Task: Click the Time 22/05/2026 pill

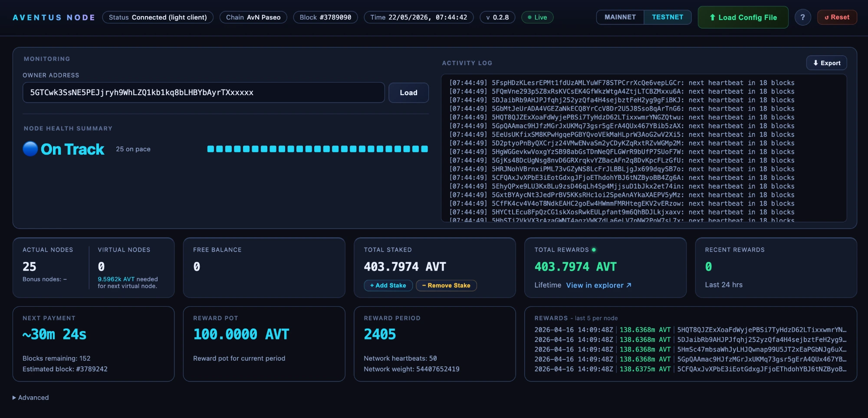Action: pyautogui.click(x=418, y=17)
